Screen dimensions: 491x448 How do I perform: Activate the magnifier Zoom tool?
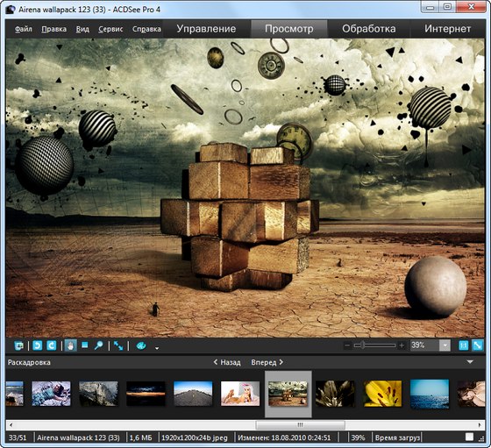98,345
